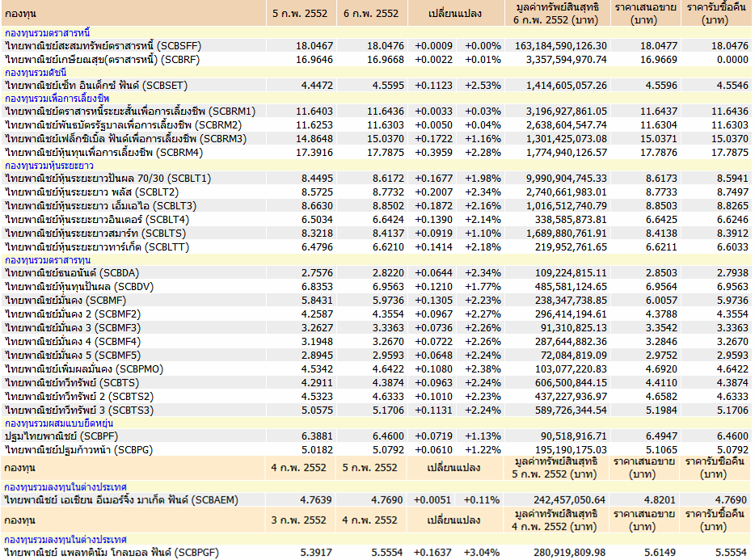This screenshot has height=560, width=755.
Task: Click header มูลค่าทรัพย์สินสุทธิ 6 ก.พ. 2552
Action: pos(557,14)
